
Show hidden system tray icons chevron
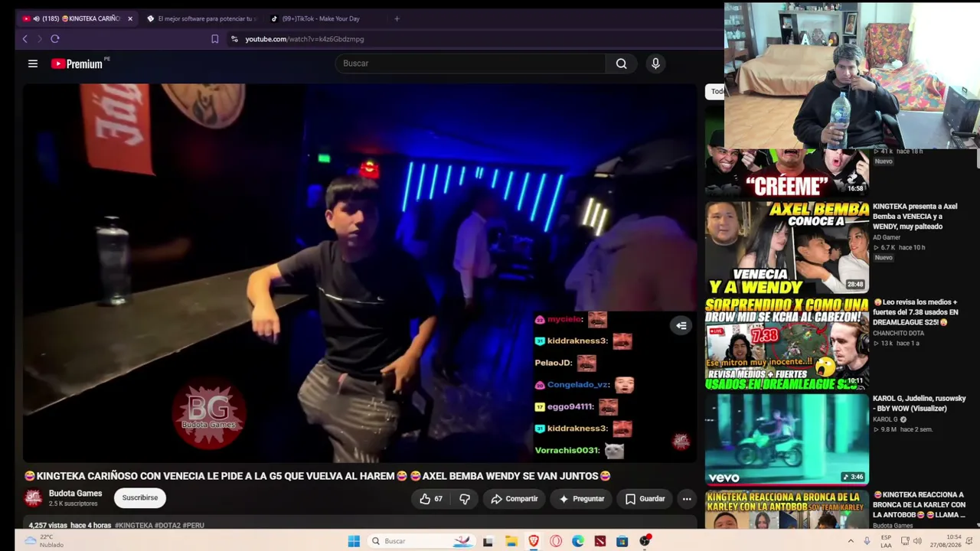coord(851,541)
